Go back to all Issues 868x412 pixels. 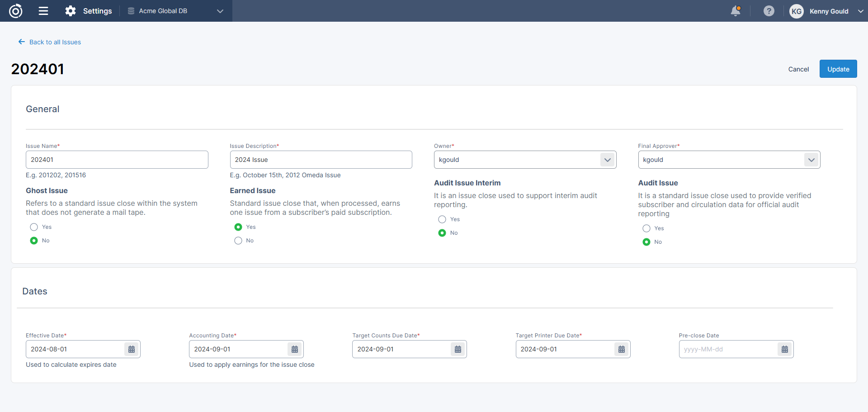pyautogui.click(x=50, y=42)
